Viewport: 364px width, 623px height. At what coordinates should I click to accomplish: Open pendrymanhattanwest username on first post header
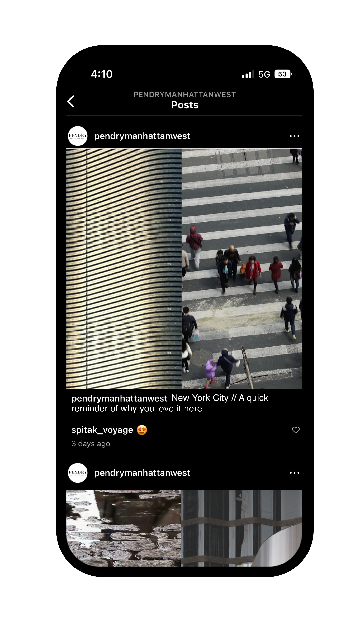[x=142, y=136]
